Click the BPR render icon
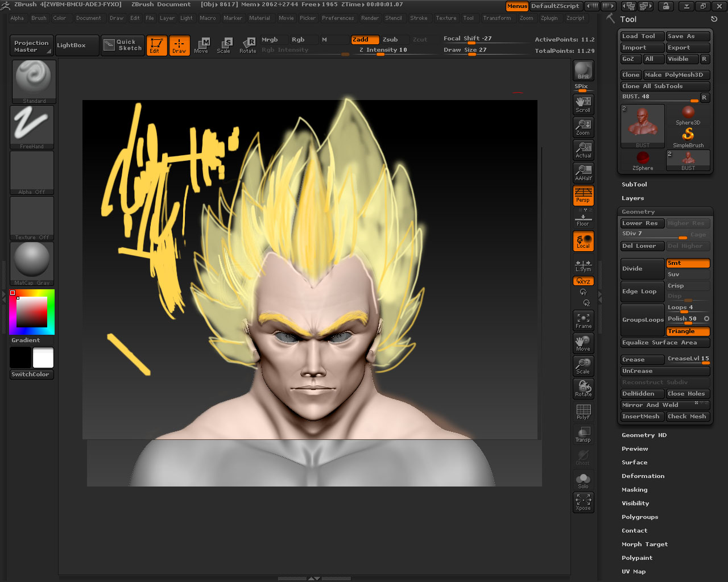This screenshot has width=728, height=582. coord(583,70)
